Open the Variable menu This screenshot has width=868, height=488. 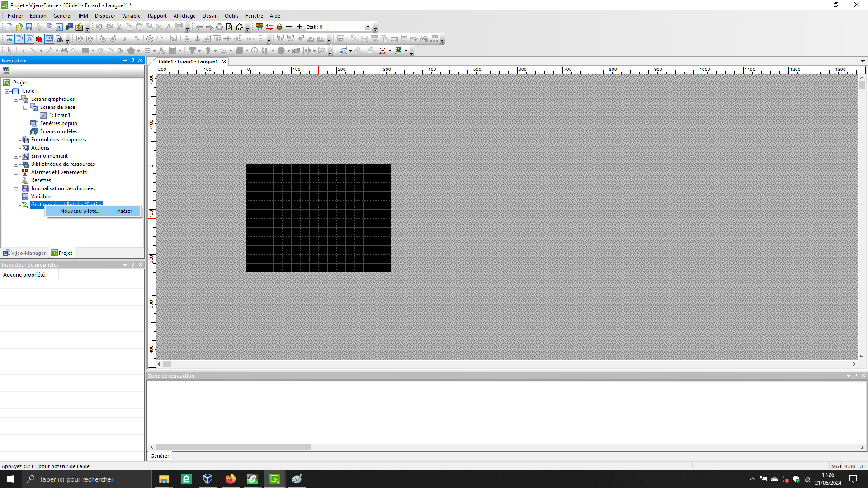131,16
